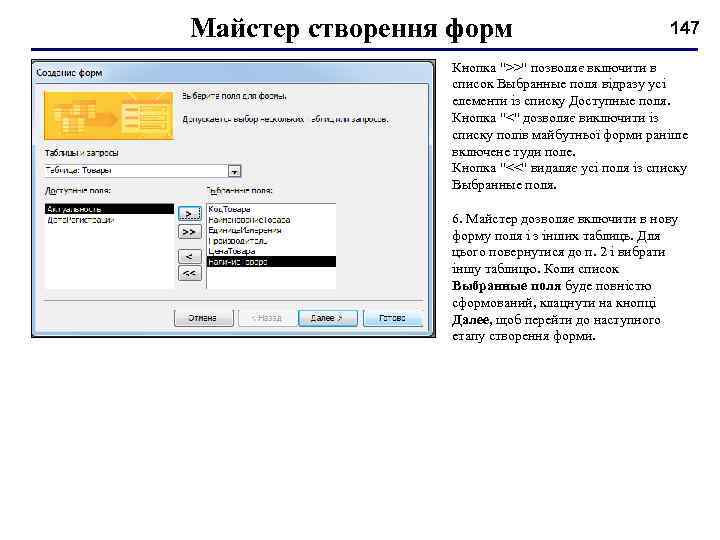The height and width of the screenshot is (540, 720).
Task: Select ЦенаТовара in selected fields list
Action: (271, 251)
